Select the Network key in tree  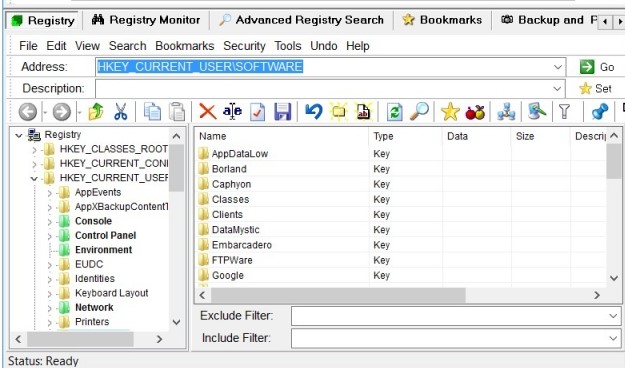click(x=94, y=307)
